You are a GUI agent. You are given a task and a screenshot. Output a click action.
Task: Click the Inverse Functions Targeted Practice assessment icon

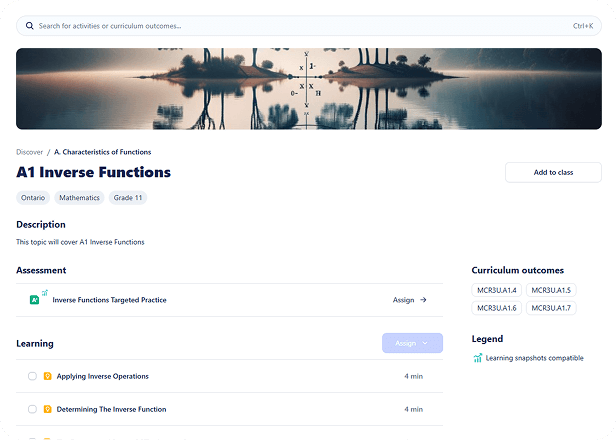(35, 300)
